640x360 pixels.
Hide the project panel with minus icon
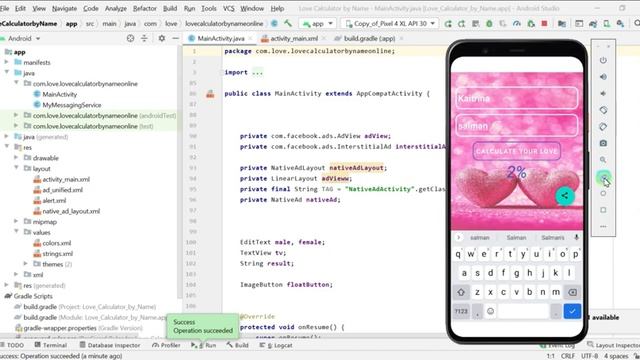176,38
